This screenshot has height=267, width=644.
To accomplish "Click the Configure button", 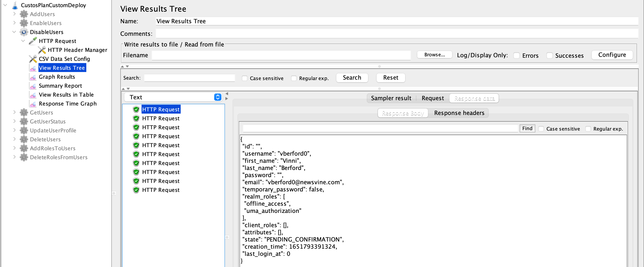I will 612,55.
